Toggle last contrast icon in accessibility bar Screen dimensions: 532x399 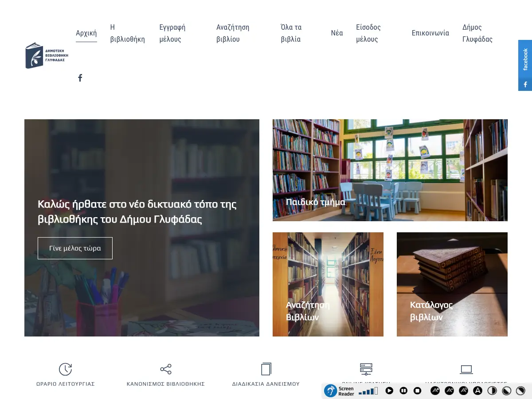point(521,391)
